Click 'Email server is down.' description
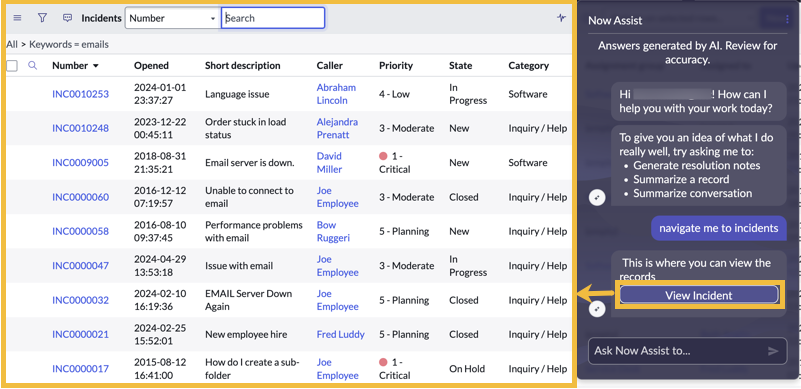The width and height of the screenshot is (801, 389). click(x=250, y=163)
